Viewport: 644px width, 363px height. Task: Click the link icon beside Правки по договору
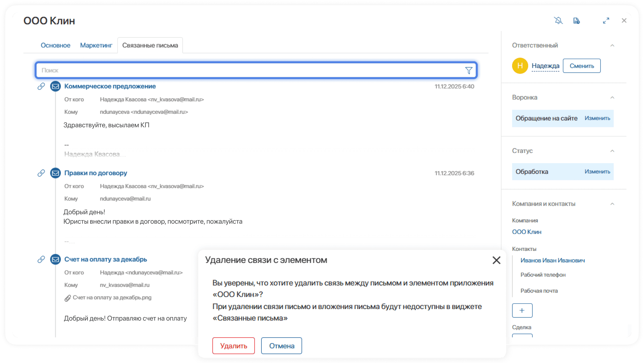(41, 173)
